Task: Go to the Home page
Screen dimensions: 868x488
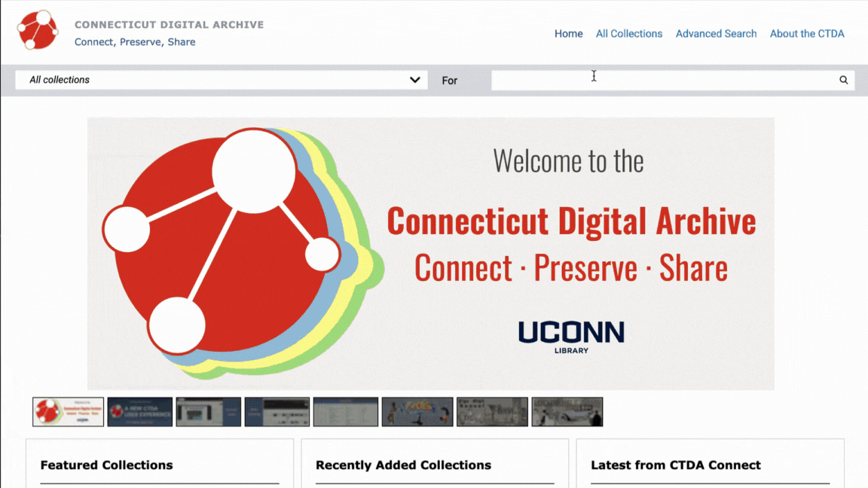Action: 569,34
